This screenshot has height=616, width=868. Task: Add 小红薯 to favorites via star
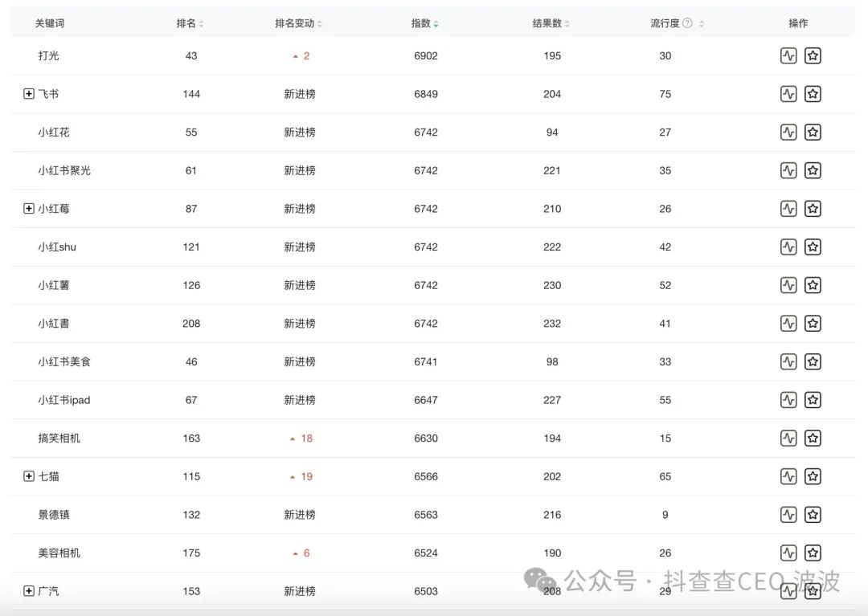tap(813, 285)
